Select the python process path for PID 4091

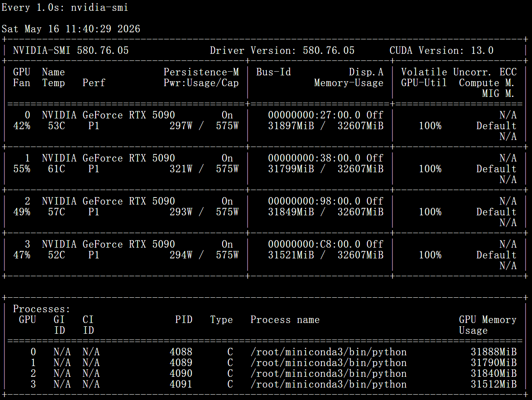click(328, 384)
